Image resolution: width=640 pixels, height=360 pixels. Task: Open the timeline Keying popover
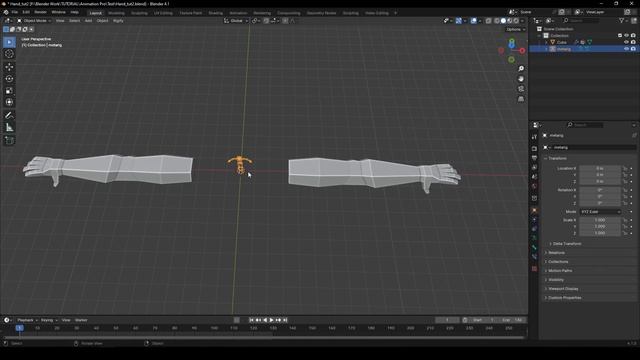coord(49,320)
